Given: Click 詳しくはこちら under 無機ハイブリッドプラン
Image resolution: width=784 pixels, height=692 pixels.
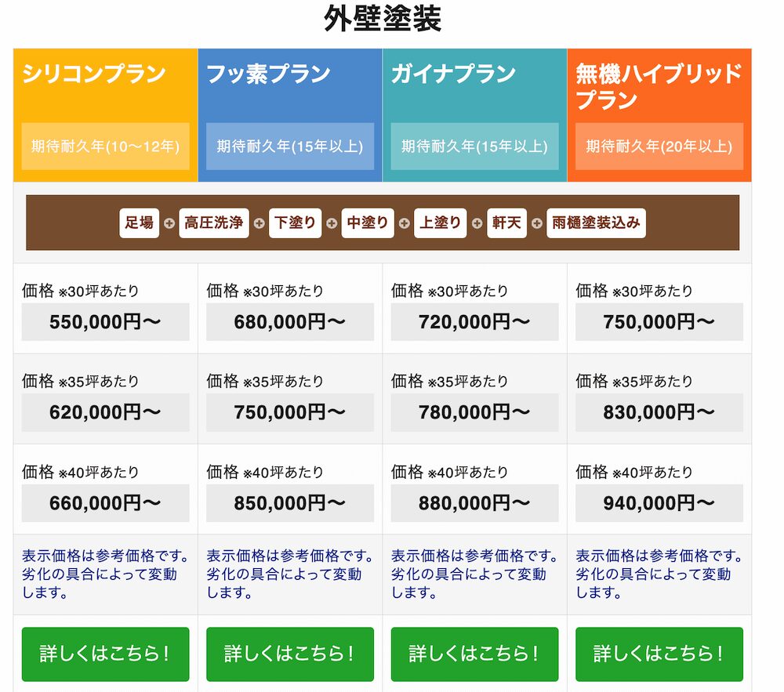Looking at the screenshot, I should click(659, 654).
